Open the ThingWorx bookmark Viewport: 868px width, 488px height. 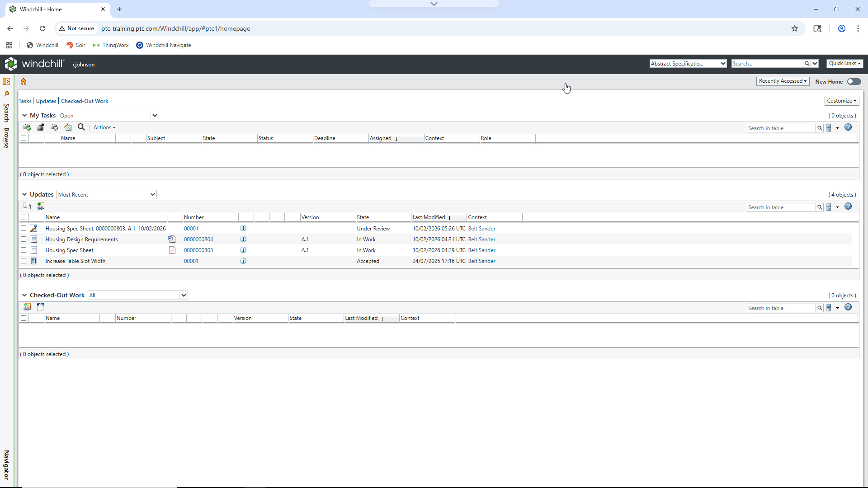(x=111, y=45)
